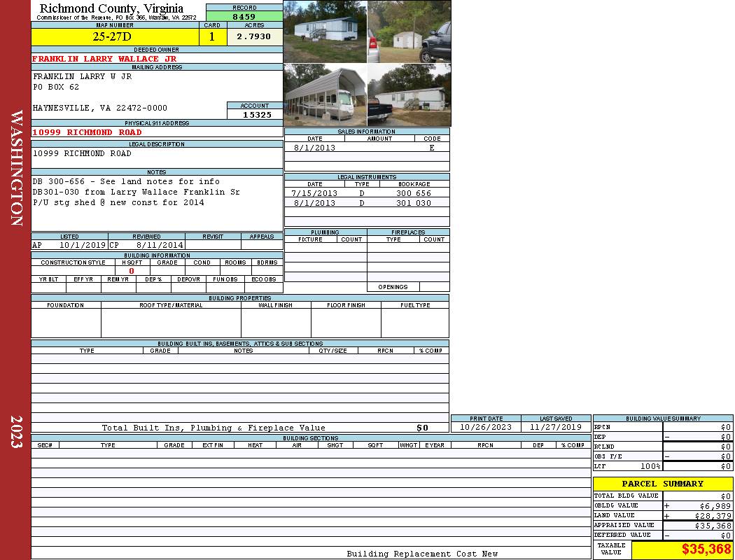Image resolution: width=735 pixels, height=560 pixels.
Task: Click the Parcel Summary yellow header
Action: tap(662, 484)
